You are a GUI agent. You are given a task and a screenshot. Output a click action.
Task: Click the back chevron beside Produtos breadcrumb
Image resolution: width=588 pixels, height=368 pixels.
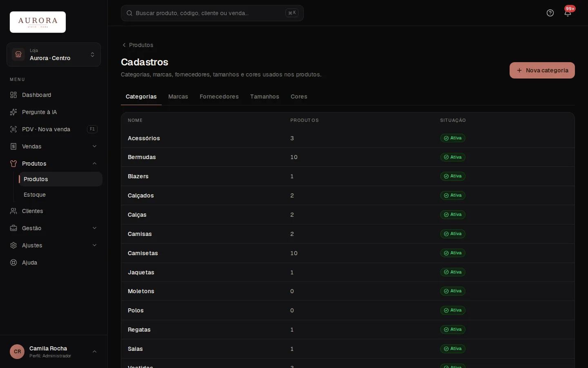click(124, 45)
